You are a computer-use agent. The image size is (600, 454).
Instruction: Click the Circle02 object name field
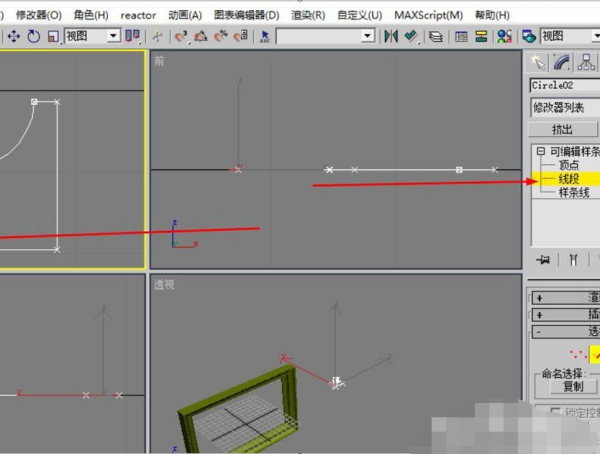tap(564, 86)
